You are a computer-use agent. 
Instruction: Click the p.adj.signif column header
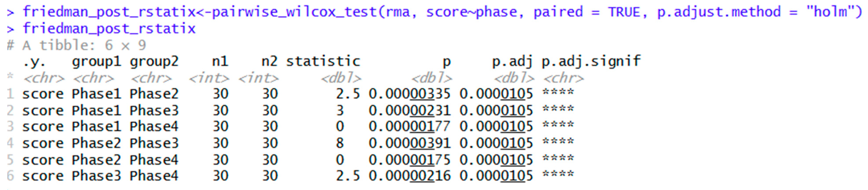(591, 62)
